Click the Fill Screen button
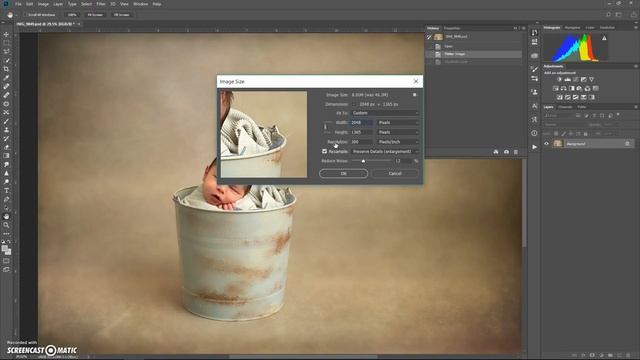Image resolution: width=640 pixels, height=360 pixels. coord(122,15)
